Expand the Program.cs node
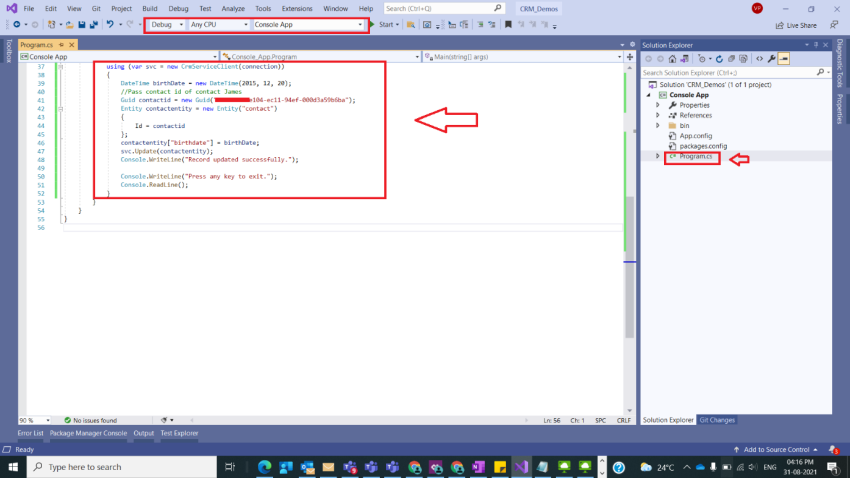This screenshot has height=478, width=850. tap(658, 156)
